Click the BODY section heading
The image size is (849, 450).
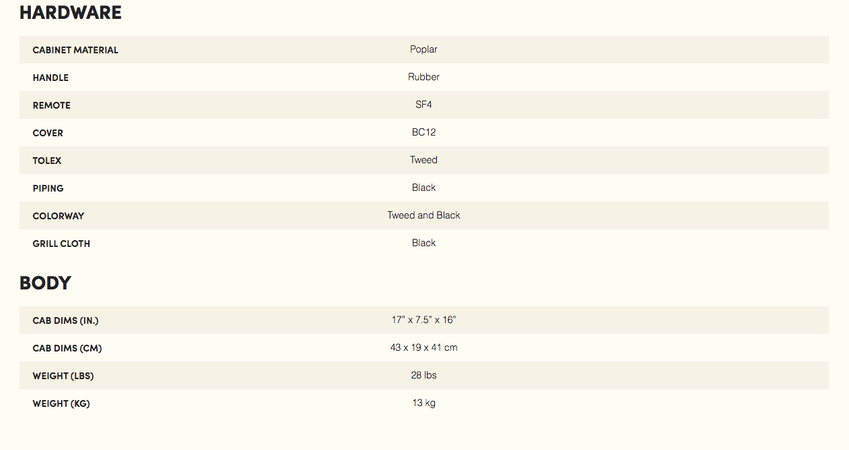pos(45,283)
